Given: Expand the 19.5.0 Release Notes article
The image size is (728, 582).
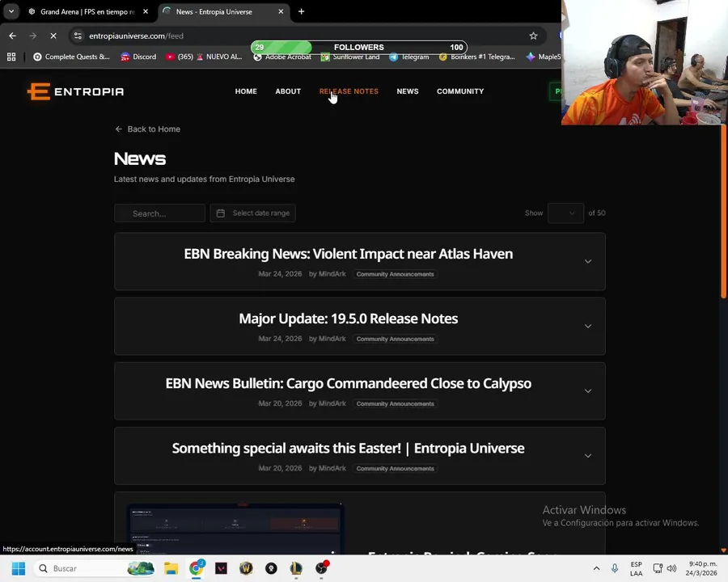Looking at the screenshot, I should pyautogui.click(x=588, y=327).
